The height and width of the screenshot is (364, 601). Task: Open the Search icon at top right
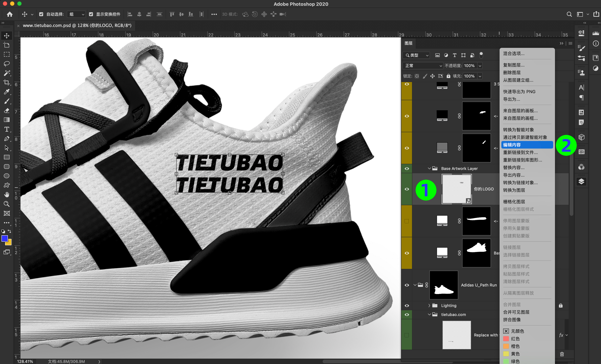point(569,14)
